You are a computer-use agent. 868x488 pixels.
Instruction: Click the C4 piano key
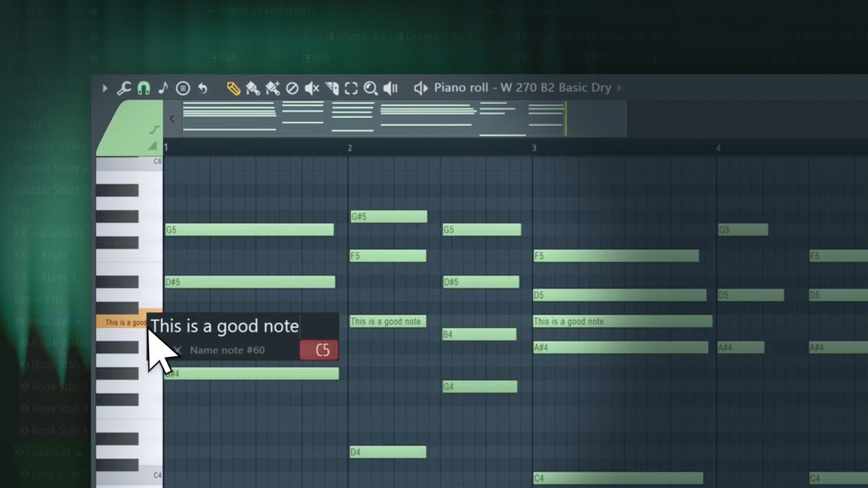click(129, 475)
